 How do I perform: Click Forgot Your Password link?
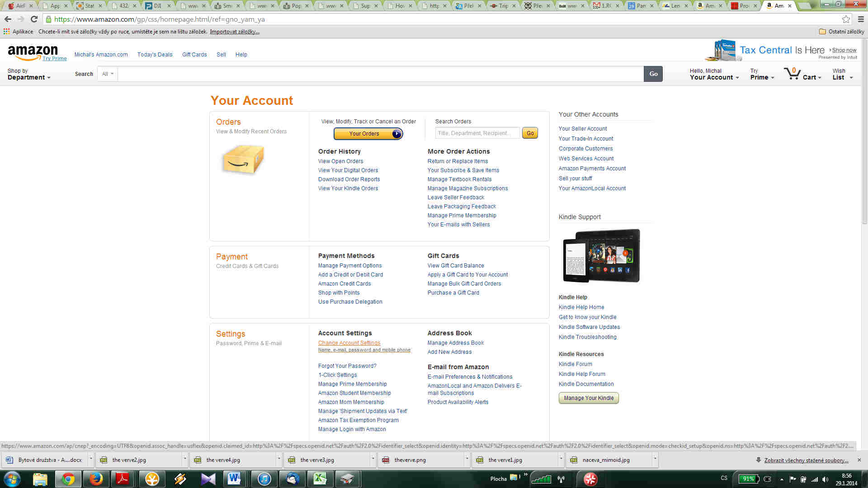click(x=347, y=366)
